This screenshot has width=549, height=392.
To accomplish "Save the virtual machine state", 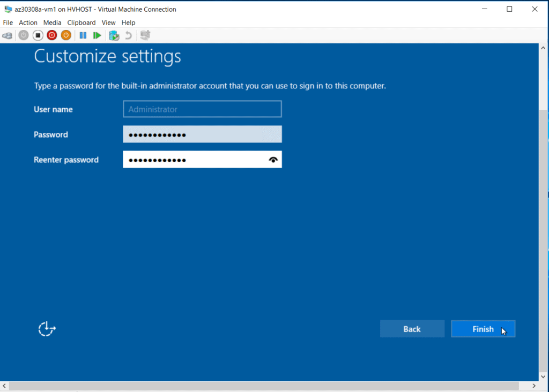I will pos(65,35).
